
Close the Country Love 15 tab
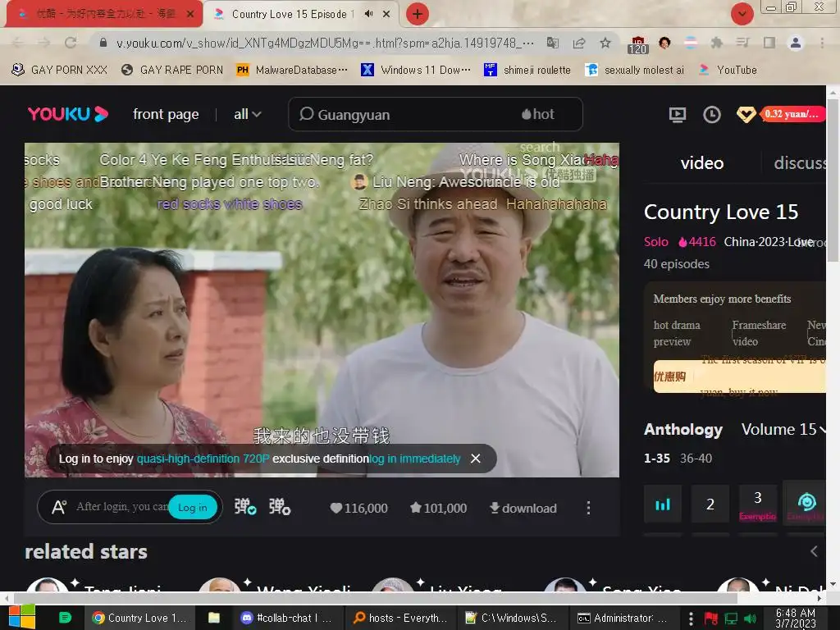(386, 14)
